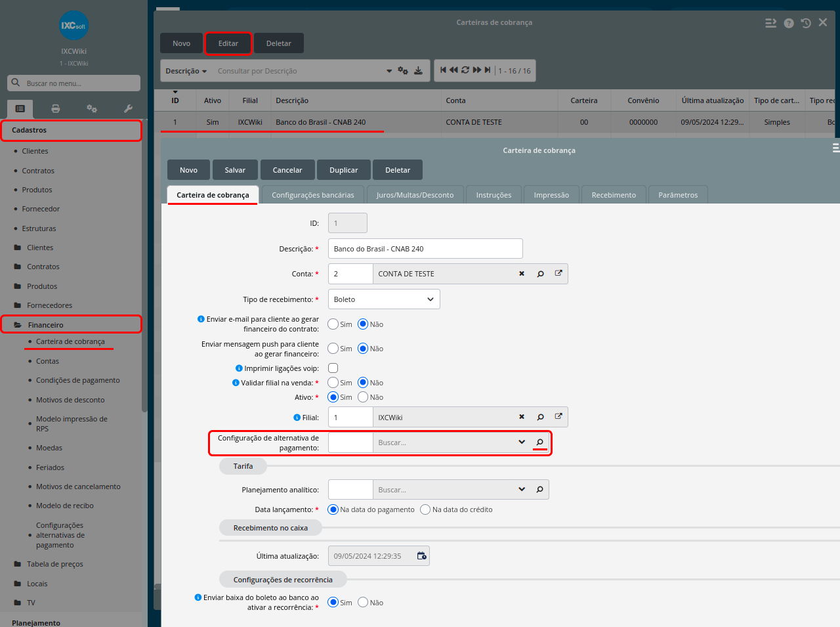Open the Parâmetros tab
Viewport: 840px width, 627px height.
[x=678, y=195]
